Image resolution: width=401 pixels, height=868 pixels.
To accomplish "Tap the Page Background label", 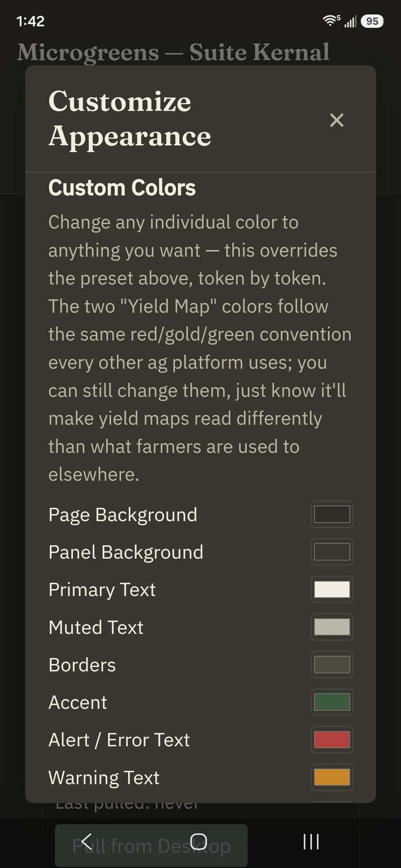I will point(123,515).
